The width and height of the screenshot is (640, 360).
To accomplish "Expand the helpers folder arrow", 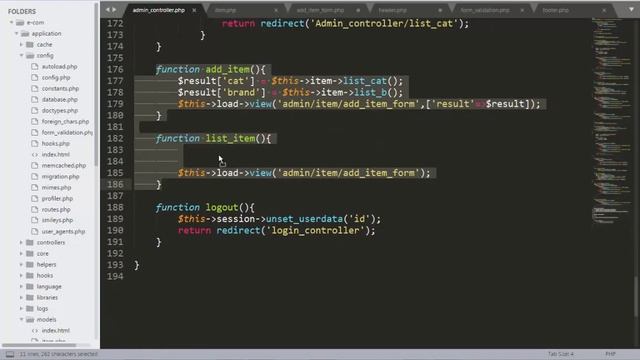I will [x=21, y=264].
